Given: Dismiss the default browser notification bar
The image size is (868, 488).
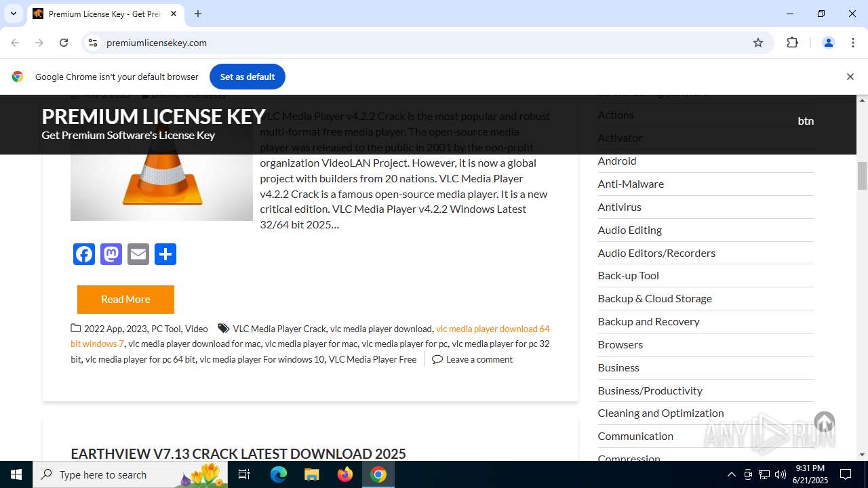Looking at the screenshot, I should (850, 77).
